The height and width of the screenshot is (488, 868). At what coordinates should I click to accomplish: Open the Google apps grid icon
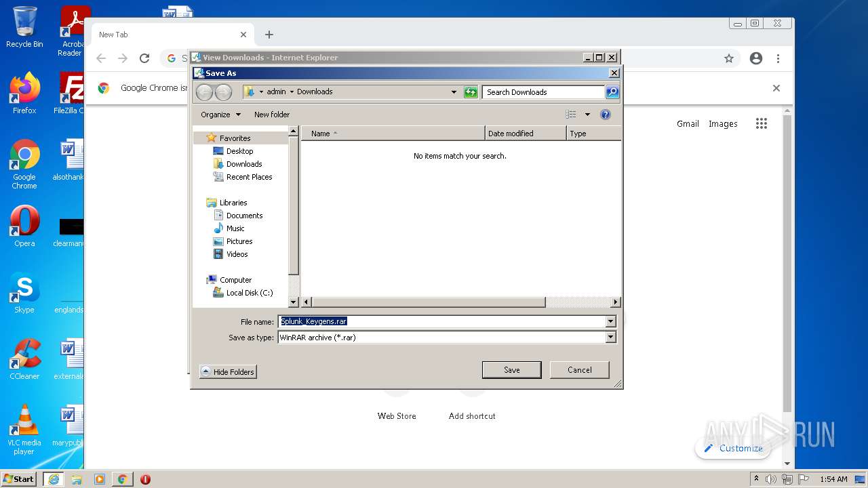[x=762, y=123]
